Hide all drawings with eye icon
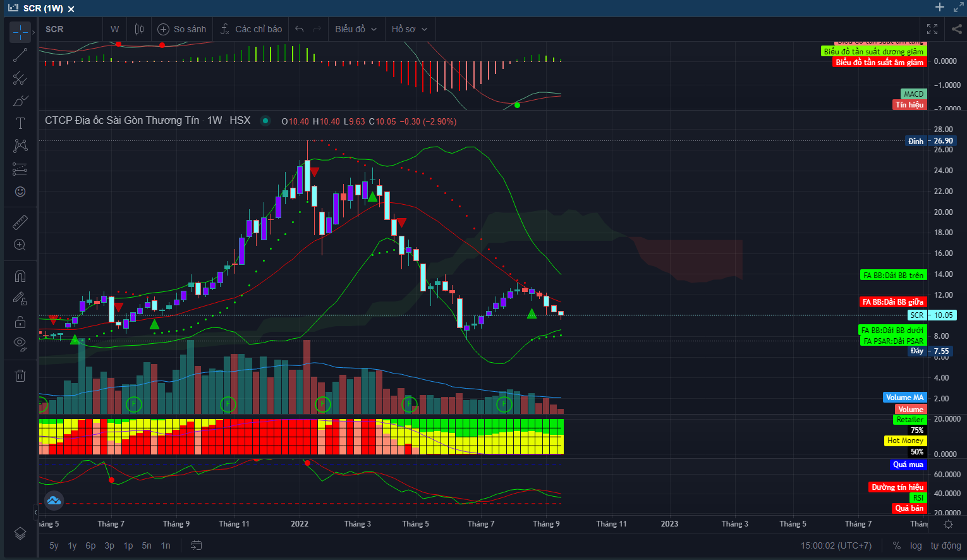 tap(20, 344)
